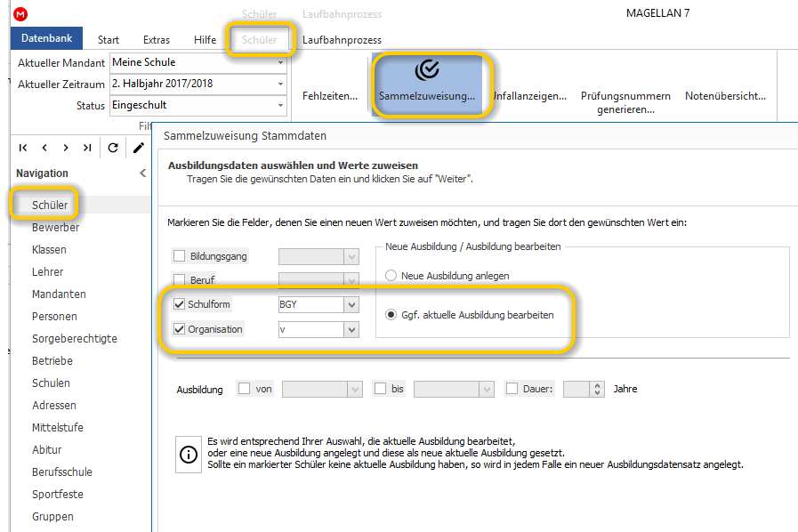Click the pencil edit icon
The image size is (798, 532).
click(139, 148)
